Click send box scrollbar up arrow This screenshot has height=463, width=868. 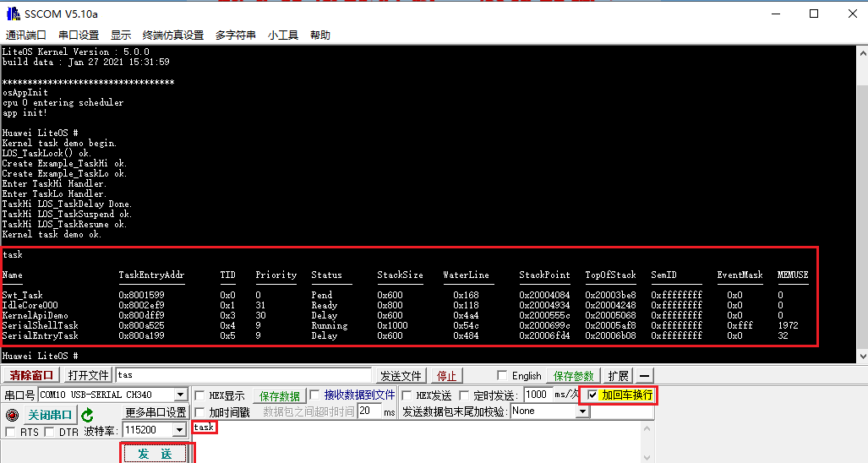pyautogui.click(x=647, y=428)
